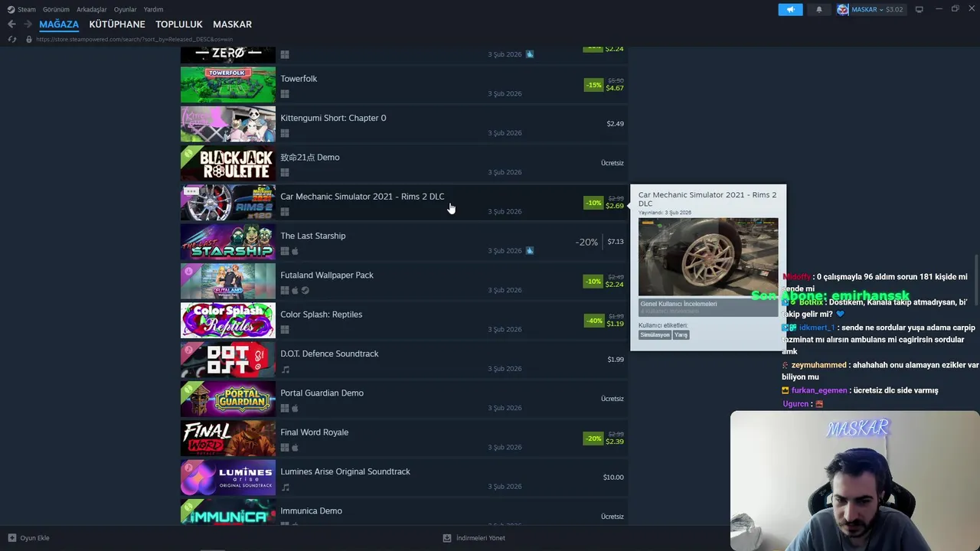
Task: Open the 致命21点 Demo entry
Action: 309,157
